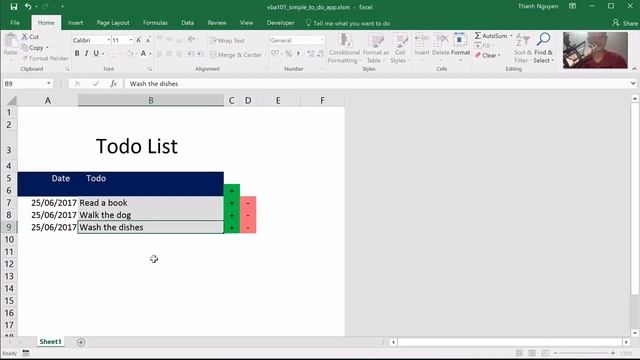The image size is (640, 360).
Task: Select the cell 'Walk the dog'
Action: coord(151,215)
